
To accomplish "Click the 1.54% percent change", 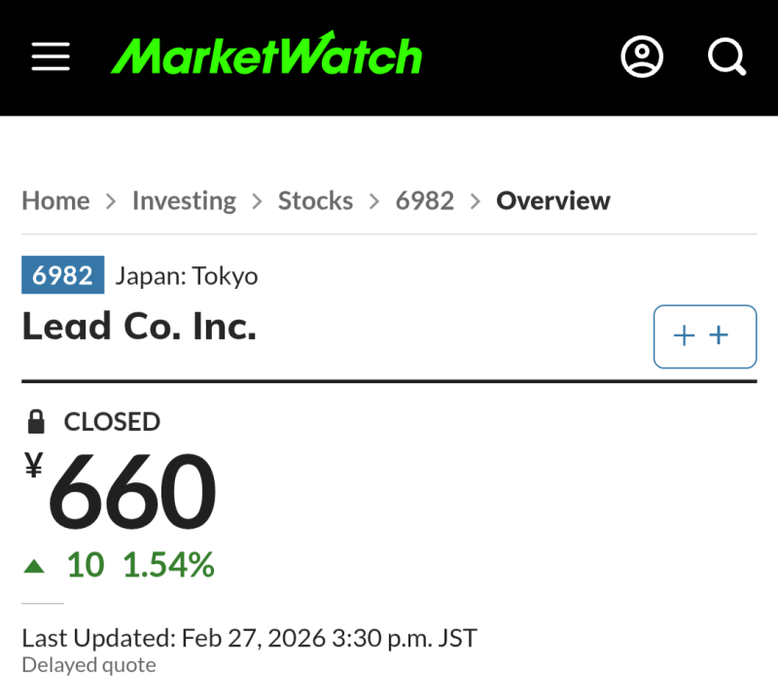I will 168,565.
